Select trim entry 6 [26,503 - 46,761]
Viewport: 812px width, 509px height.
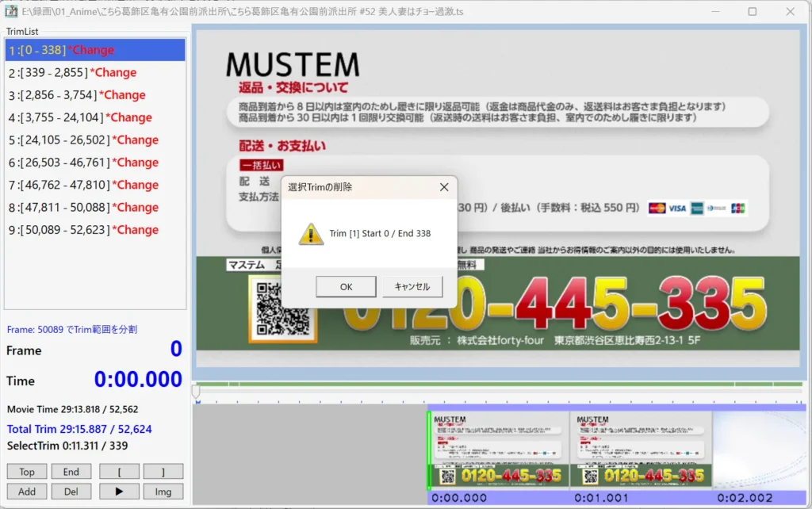pos(83,163)
